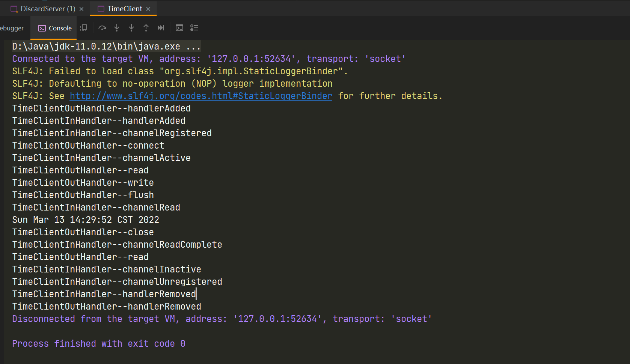Viewport: 630px width, 364px height.
Task: Click 'TimeClientInHandler--channelRead' line
Action: tap(96, 208)
